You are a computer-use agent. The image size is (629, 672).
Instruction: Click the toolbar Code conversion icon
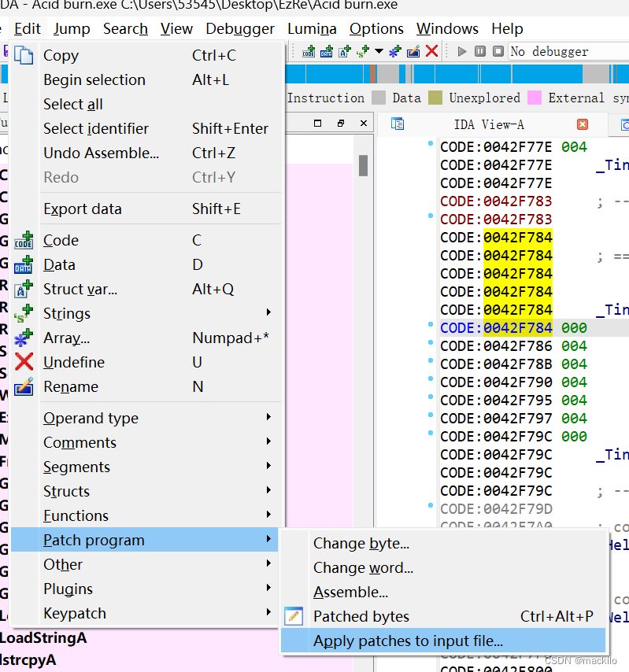point(309,51)
